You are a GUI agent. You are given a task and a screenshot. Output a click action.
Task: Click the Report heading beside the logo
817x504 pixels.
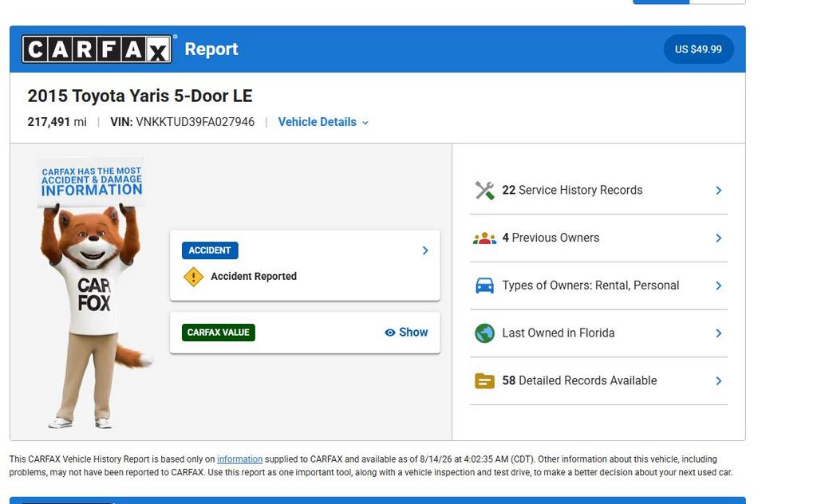tap(211, 49)
